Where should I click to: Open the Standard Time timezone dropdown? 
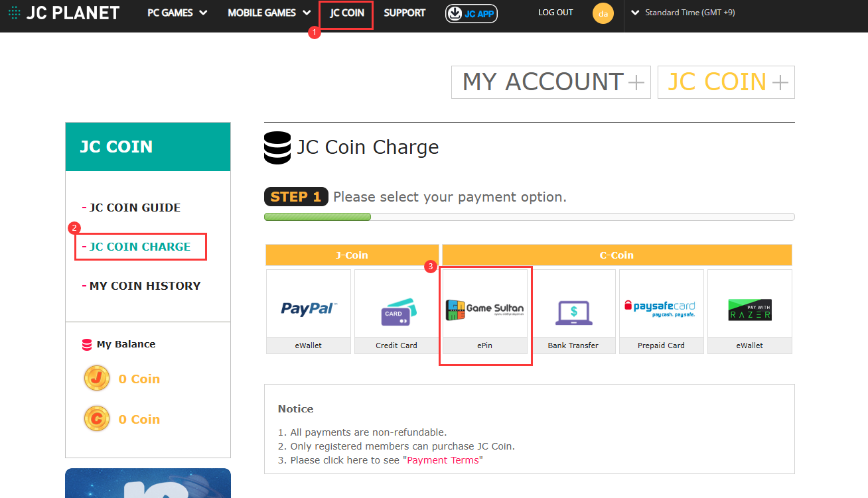coord(683,13)
